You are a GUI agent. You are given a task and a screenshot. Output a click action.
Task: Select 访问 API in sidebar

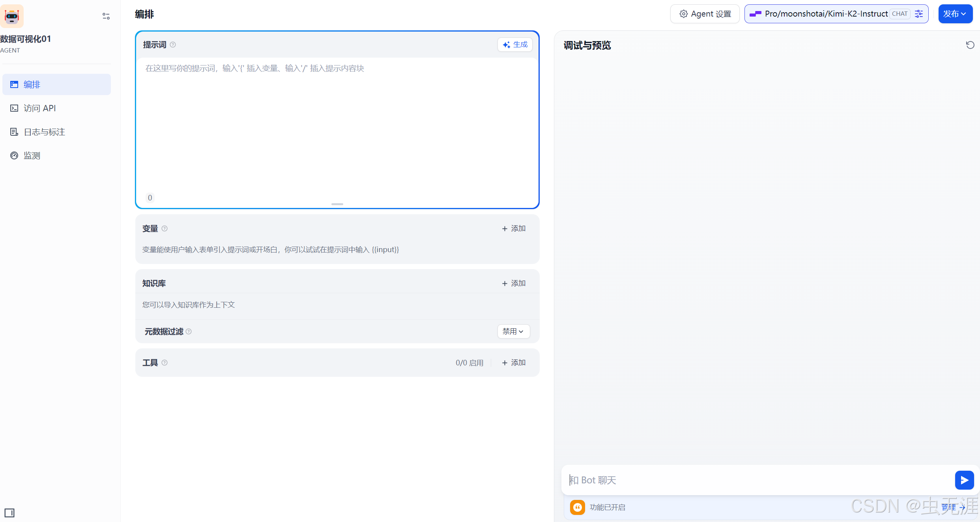[x=39, y=108]
